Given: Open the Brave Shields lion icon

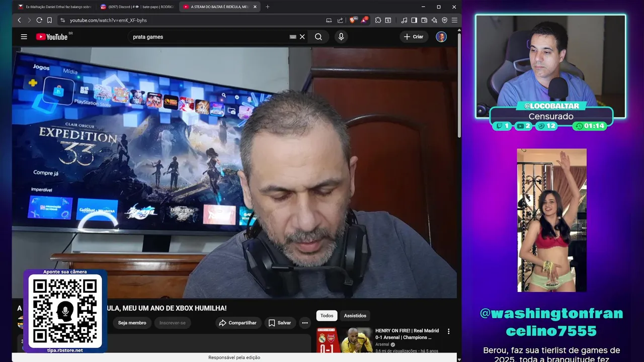Looking at the screenshot, I should 353,20.
